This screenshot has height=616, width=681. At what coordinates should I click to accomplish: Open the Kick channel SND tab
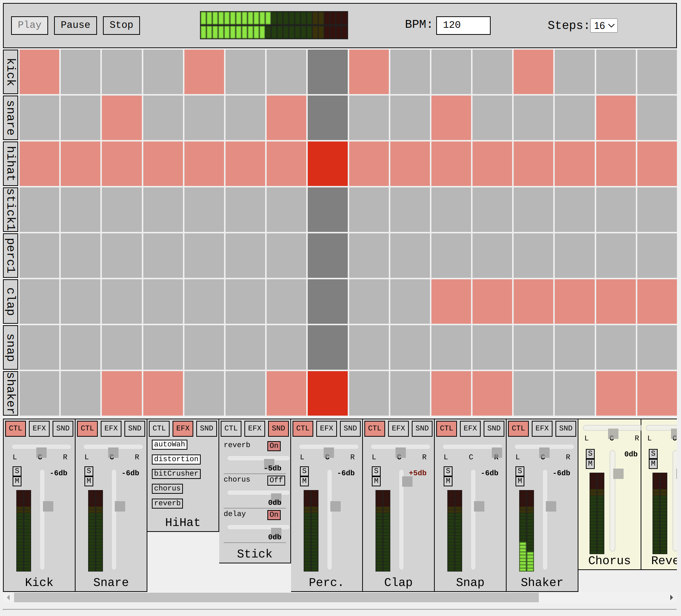(63, 429)
